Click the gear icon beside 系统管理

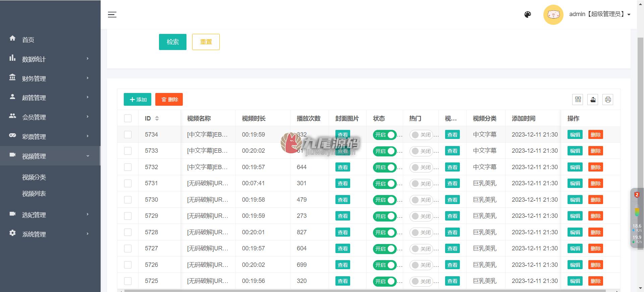[12, 233]
